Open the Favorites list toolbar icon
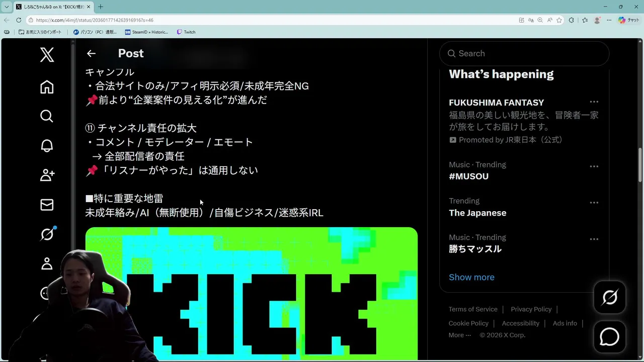Screen dimensions: 644x362 point(585,20)
